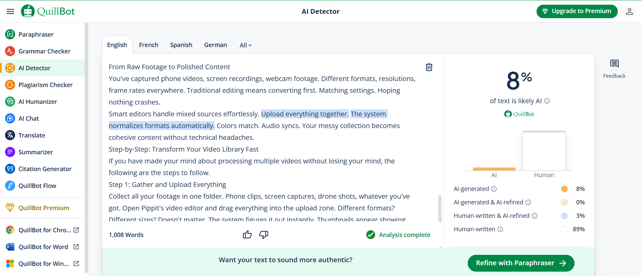Screen dimensions: 644x276
Task: Click the QuillBot Flow sidebar icon
Action: 10,186
